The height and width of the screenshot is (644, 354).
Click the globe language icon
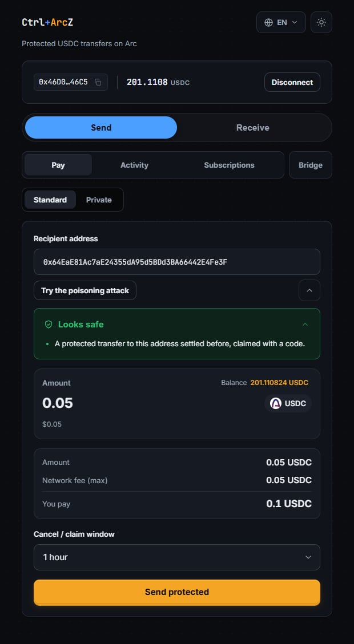pos(268,23)
